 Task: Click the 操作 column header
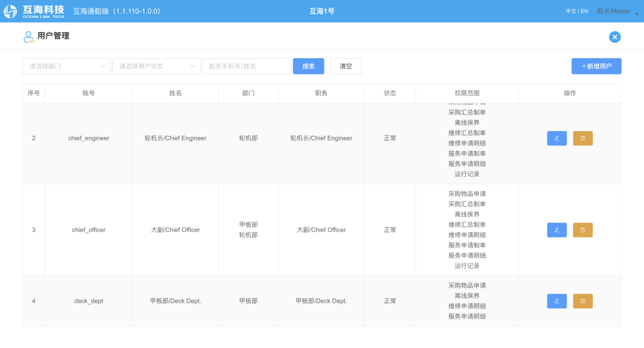569,93
